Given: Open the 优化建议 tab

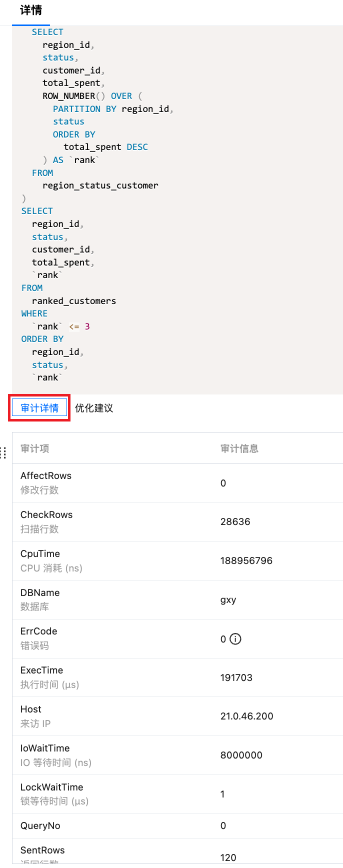Looking at the screenshot, I should pos(94,408).
